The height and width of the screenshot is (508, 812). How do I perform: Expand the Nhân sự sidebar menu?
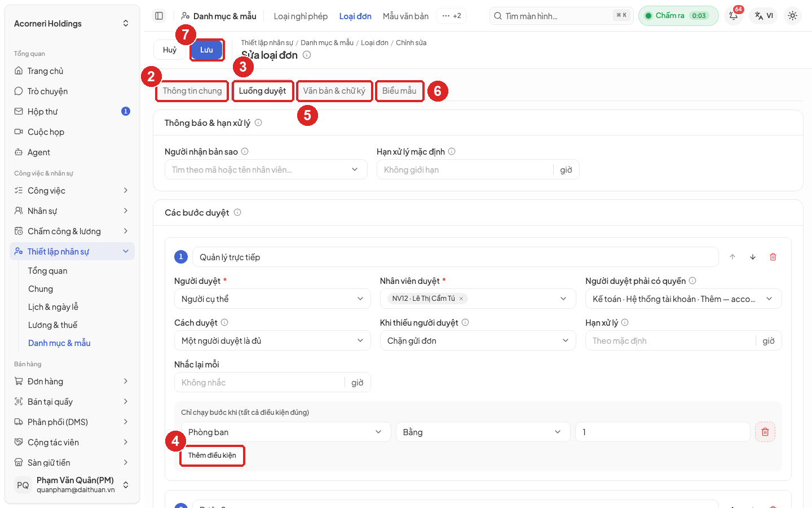(x=72, y=211)
